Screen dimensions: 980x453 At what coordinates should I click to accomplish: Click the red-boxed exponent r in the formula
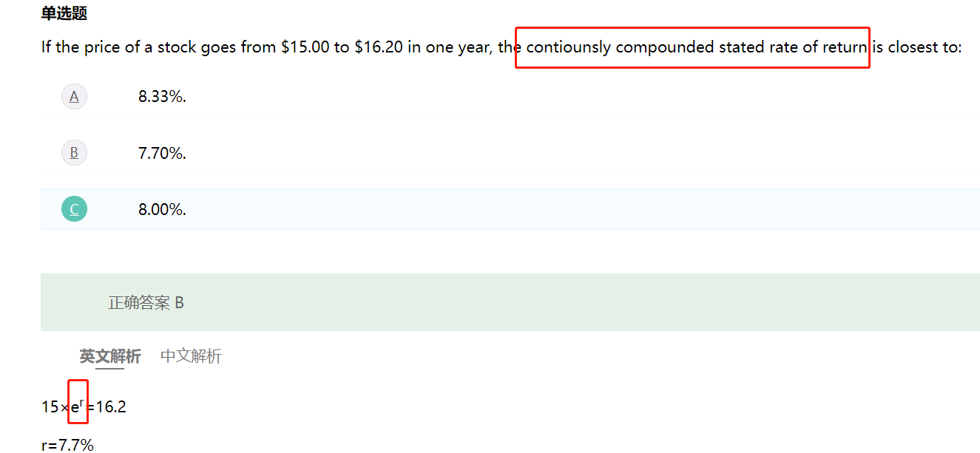[x=81, y=402]
